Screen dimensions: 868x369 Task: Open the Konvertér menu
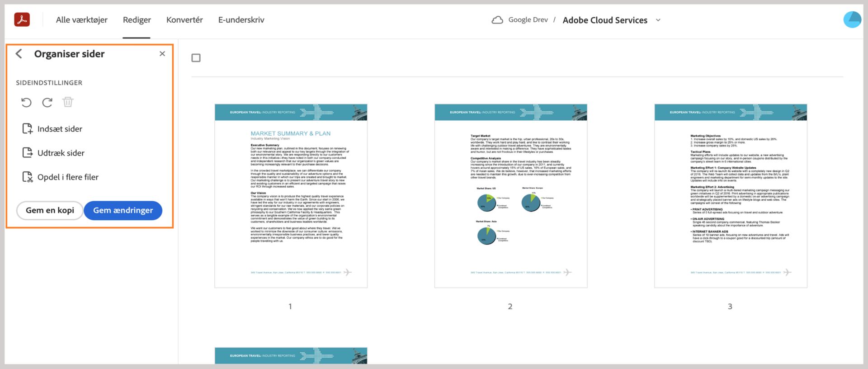point(184,20)
